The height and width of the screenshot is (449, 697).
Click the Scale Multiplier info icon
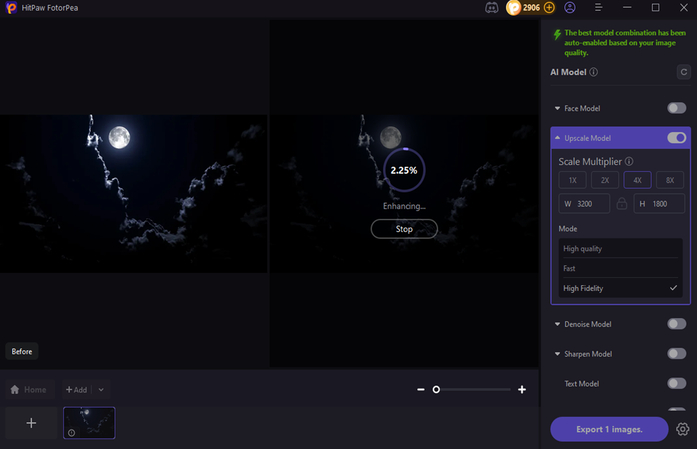click(629, 161)
